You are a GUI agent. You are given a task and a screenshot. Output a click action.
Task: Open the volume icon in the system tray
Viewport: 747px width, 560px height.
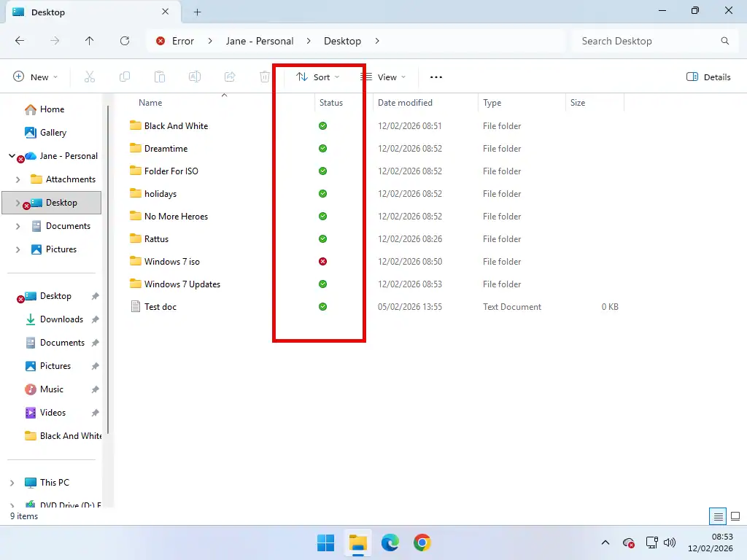[x=670, y=543]
